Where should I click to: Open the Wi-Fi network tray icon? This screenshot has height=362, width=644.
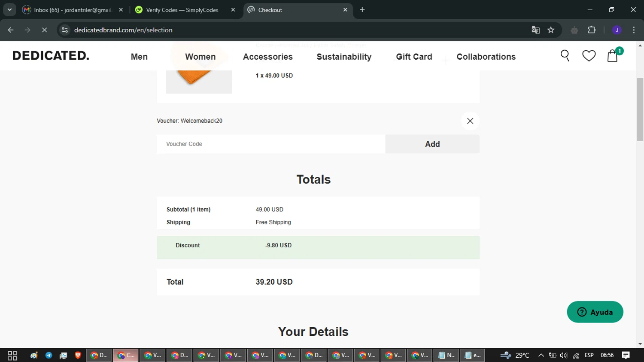click(x=576, y=356)
